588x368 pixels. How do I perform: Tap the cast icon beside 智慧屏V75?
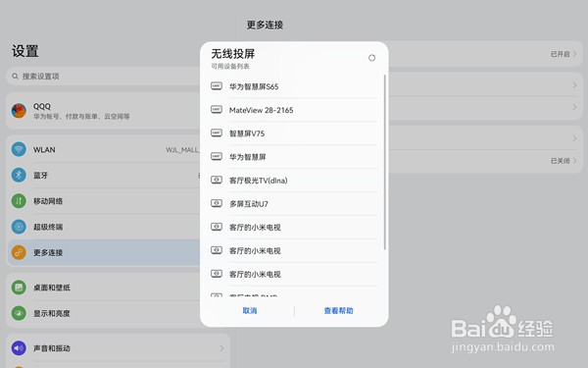217,132
